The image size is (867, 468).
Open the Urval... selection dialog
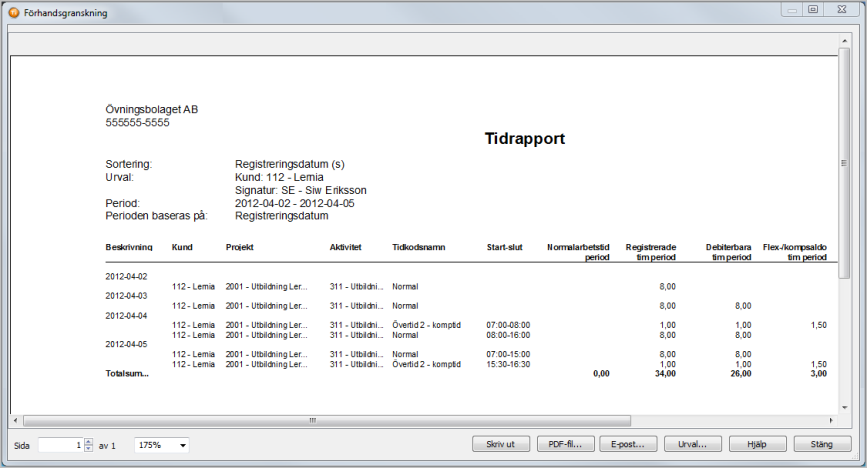pyautogui.click(x=692, y=444)
